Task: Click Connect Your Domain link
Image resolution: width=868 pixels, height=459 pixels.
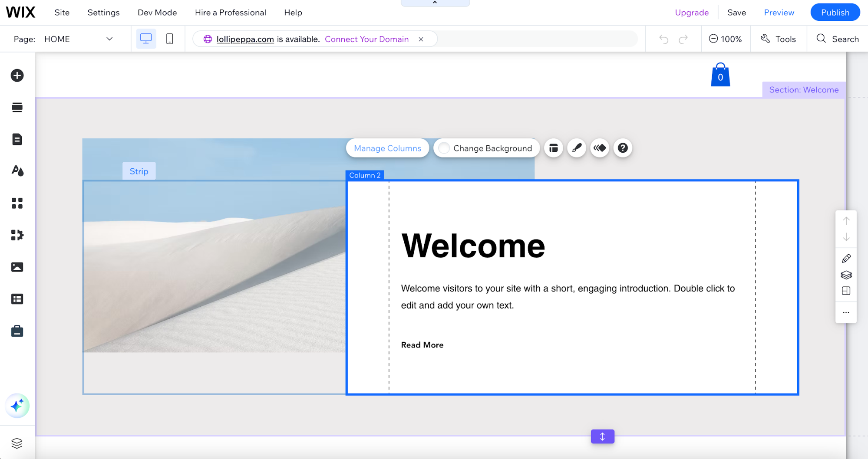Action: coord(367,39)
